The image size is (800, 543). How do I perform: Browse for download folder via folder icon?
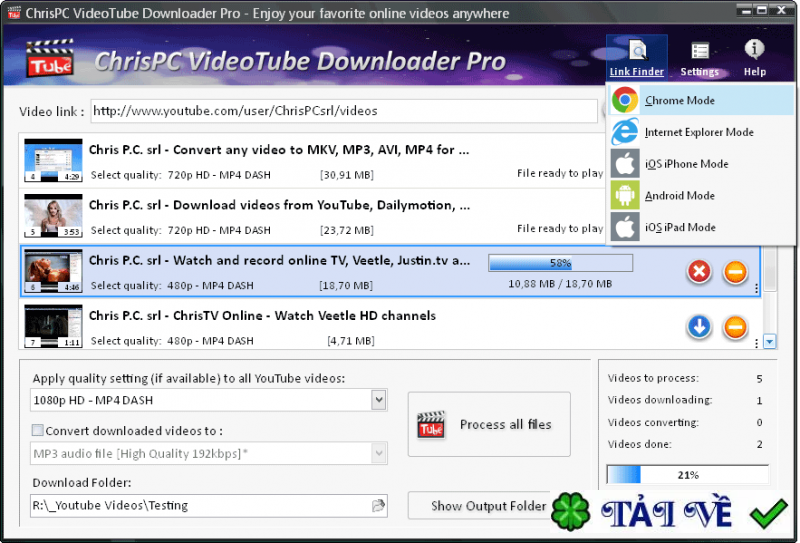tap(378, 505)
